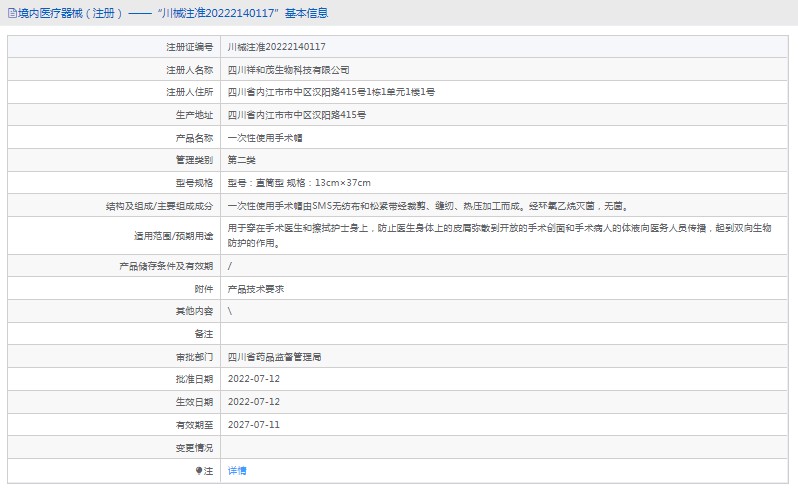Click the 产品名称 label
The image size is (798, 489).
point(194,138)
